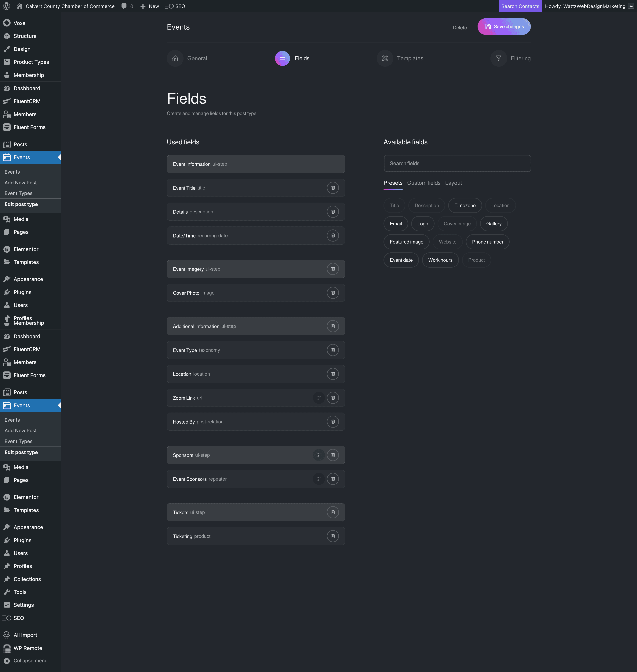
Task: Open conditional logic flag icon on Zoom Link field
Action: (318, 397)
